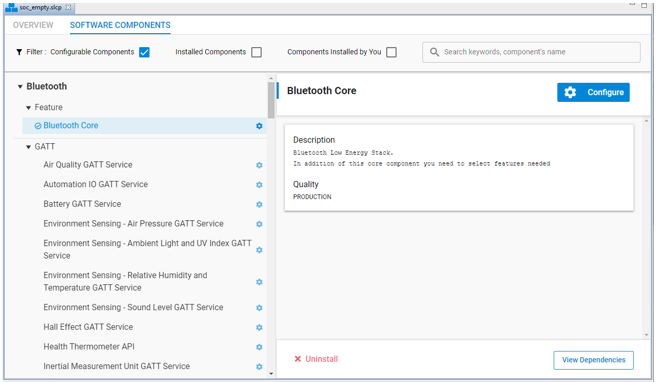Select Hall Effect GATT Service
The height and width of the screenshot is (382, 657).
point(88,327)
